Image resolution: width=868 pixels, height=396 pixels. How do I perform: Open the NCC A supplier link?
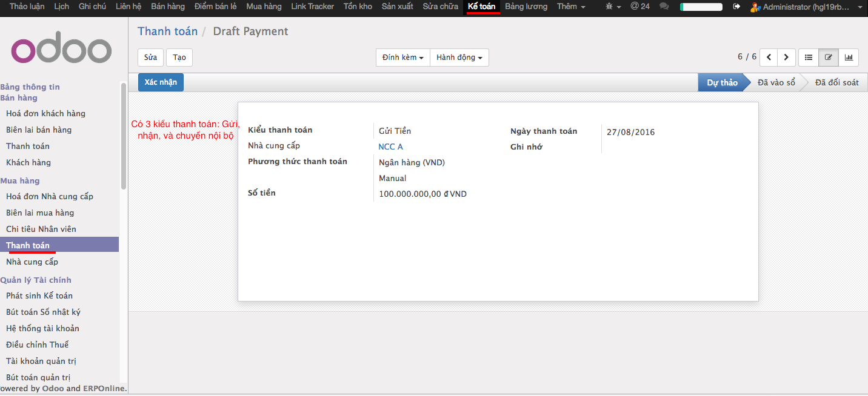pyautogui.click(x=390, y=147)
